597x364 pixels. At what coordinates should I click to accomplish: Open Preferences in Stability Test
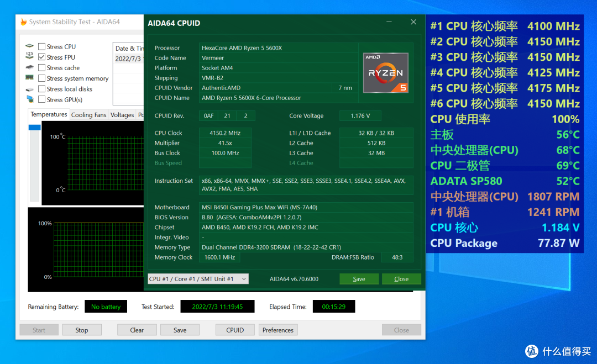[278, 330]
